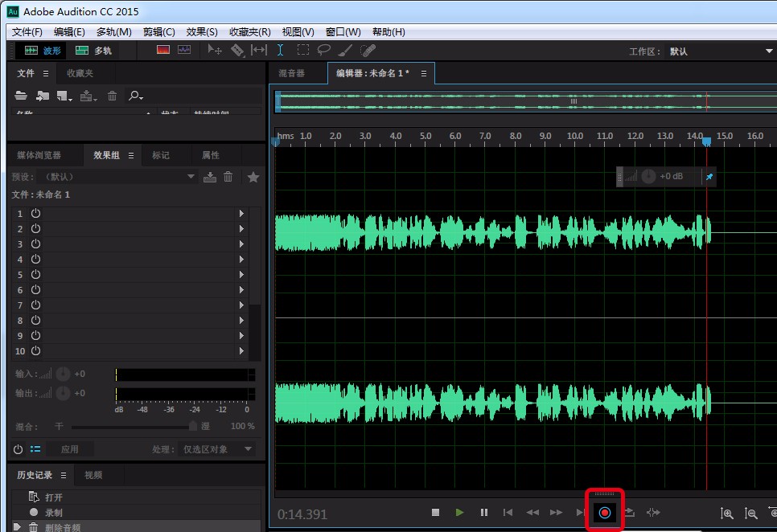This screenshot has height=532, width=777.
Task: Expand effect slot 9 arrow menu
Action: [242, 336]
